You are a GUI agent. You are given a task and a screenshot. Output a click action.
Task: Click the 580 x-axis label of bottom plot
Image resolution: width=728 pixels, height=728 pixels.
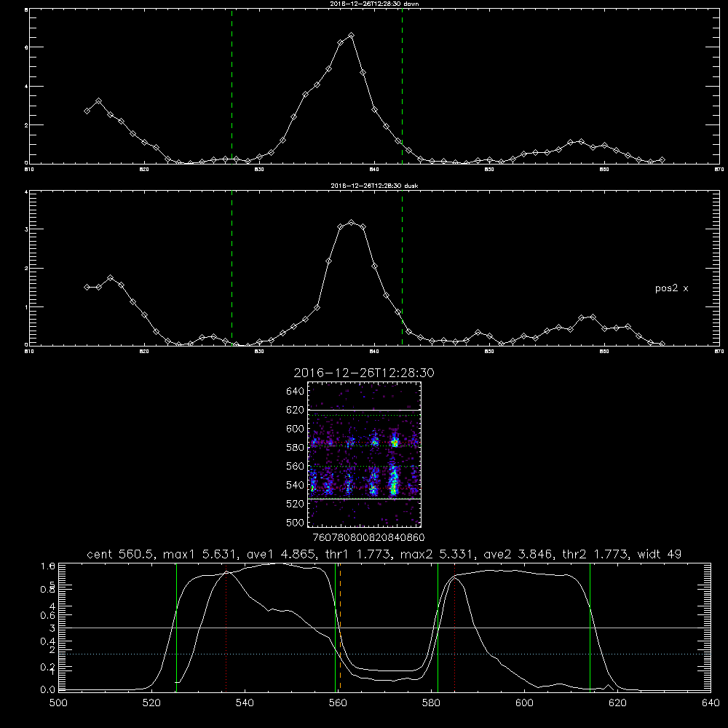point(431,703)
